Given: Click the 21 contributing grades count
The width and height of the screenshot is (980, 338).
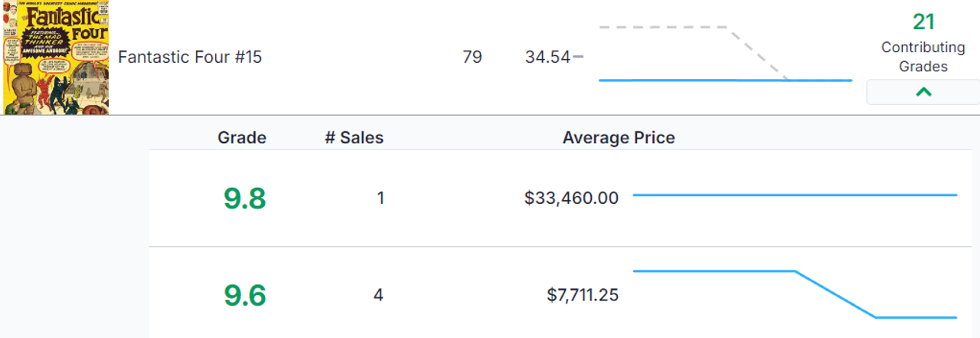Looking at the screenshot, I should 923,21.
